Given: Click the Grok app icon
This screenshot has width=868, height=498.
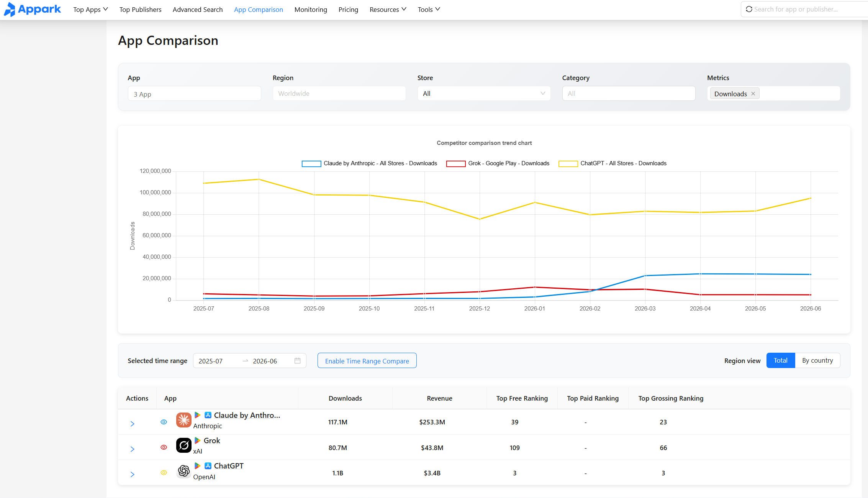Looking at the screenshot, I should (183, 445).
